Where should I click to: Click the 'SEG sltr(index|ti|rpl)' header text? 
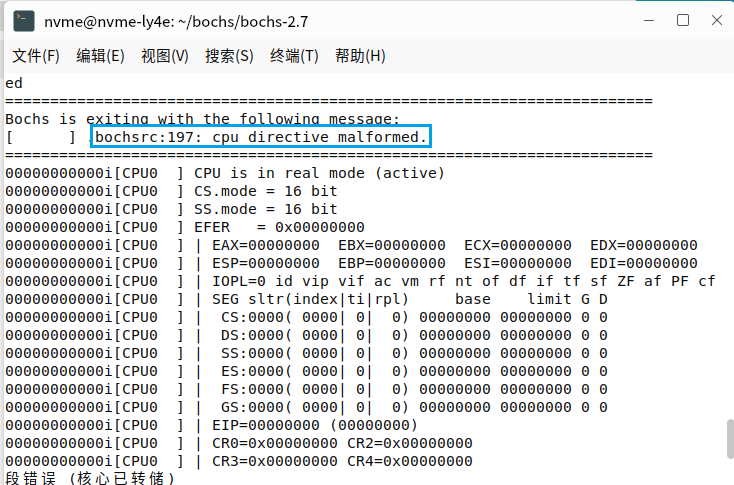(310, 299)
